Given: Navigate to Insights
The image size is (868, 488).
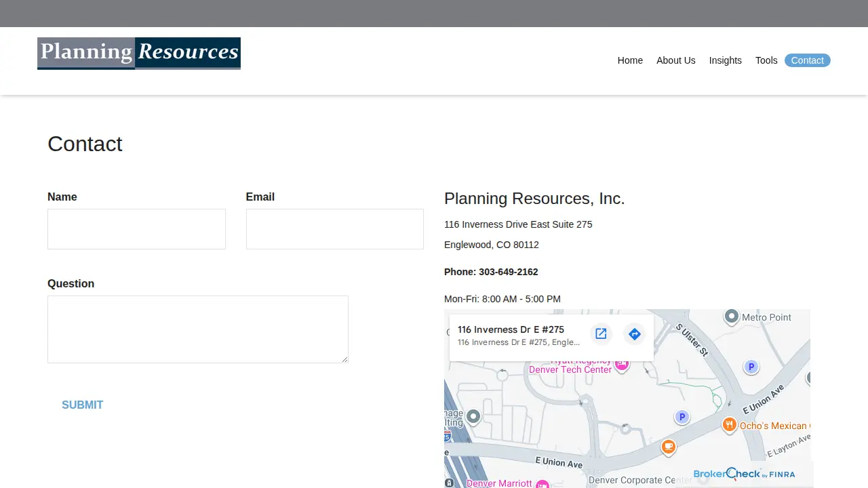Looking at the screenshot, I should 726,60.
